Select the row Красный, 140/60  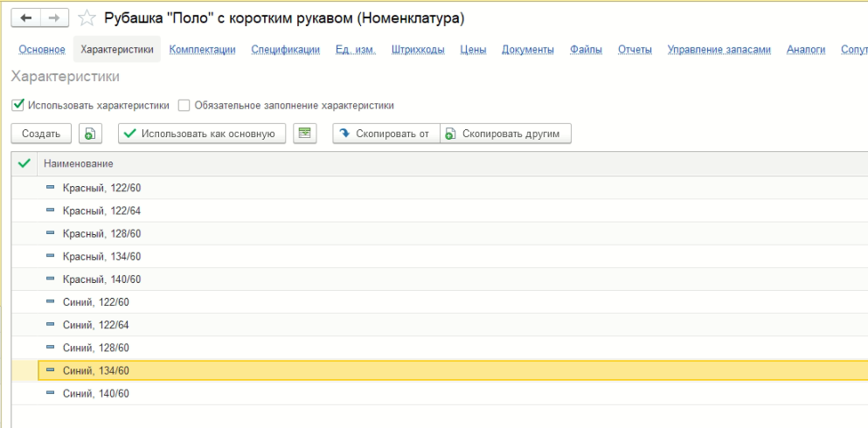[440, 280]
